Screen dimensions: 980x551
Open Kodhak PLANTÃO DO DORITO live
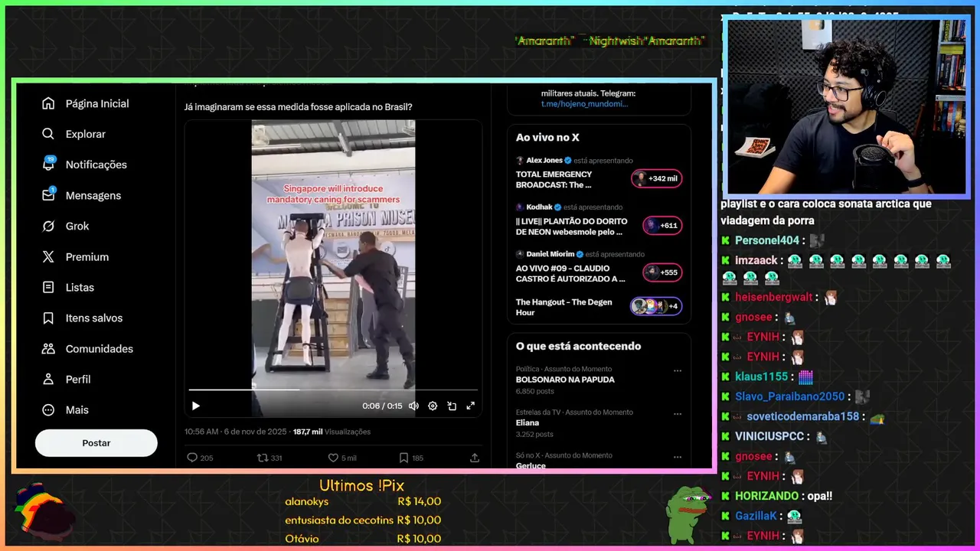(x=599, y=220)
